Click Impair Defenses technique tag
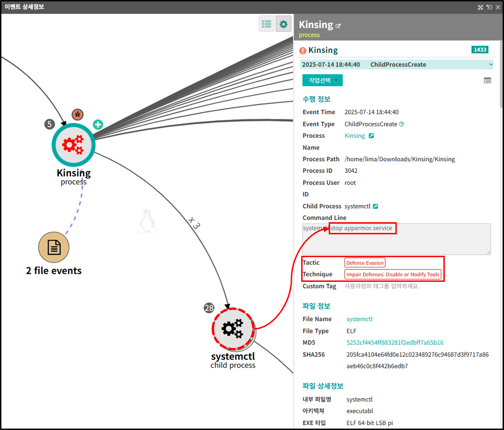 393,274
